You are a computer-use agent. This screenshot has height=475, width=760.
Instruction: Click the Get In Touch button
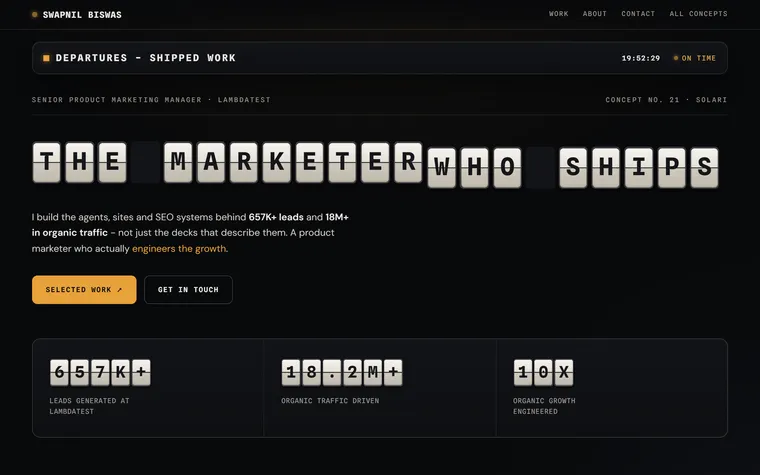pyautogui.click(x=188, y=290)
